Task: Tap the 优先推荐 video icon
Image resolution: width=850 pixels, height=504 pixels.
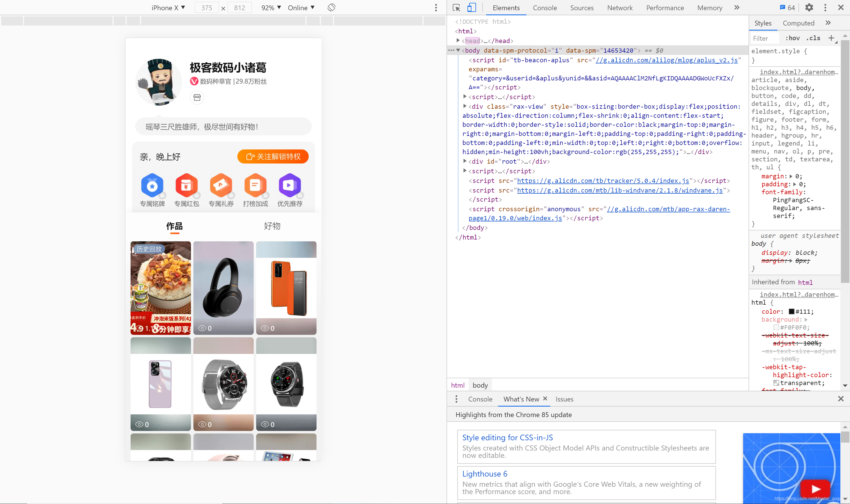Action: 290,185
